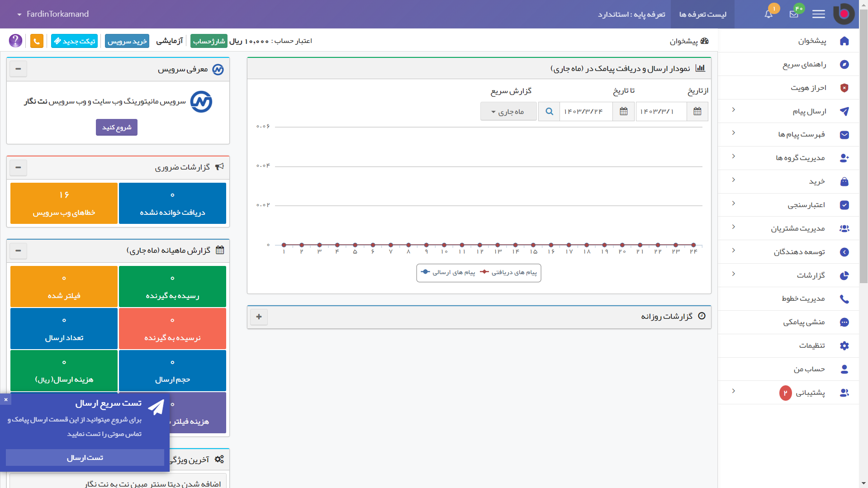Open the settings item in sidebar
The width and height of the screenshot is (868, 488).
[811, 346]
